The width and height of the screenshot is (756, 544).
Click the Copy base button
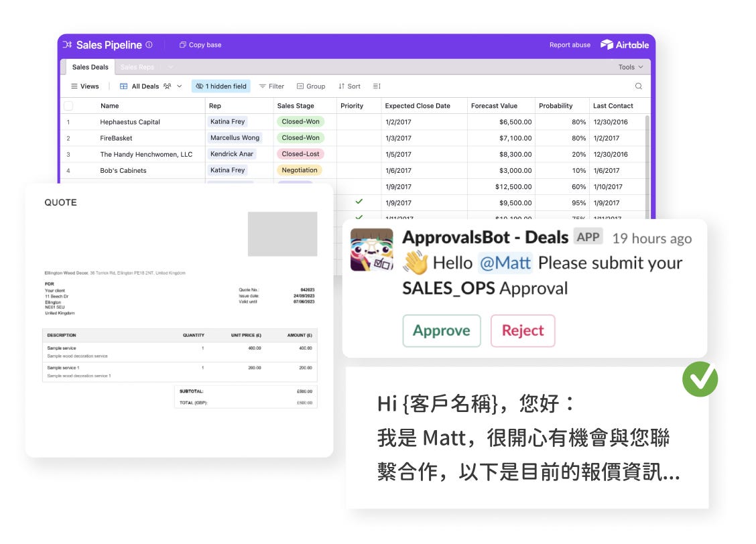(x=200, y=45)
